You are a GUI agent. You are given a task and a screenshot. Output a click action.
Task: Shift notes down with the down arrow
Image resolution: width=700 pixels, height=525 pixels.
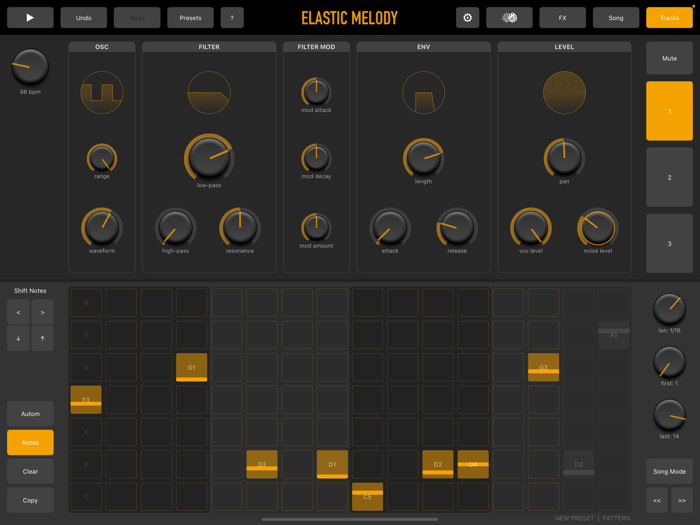[18, 338]
